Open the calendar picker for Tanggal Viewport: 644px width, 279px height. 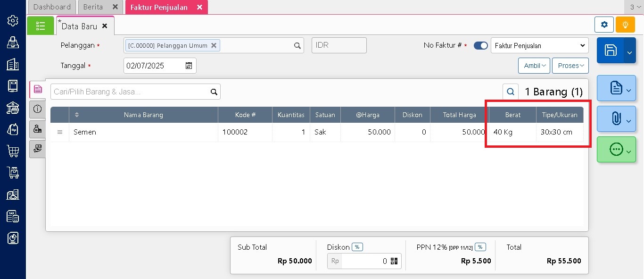(189, 66)
